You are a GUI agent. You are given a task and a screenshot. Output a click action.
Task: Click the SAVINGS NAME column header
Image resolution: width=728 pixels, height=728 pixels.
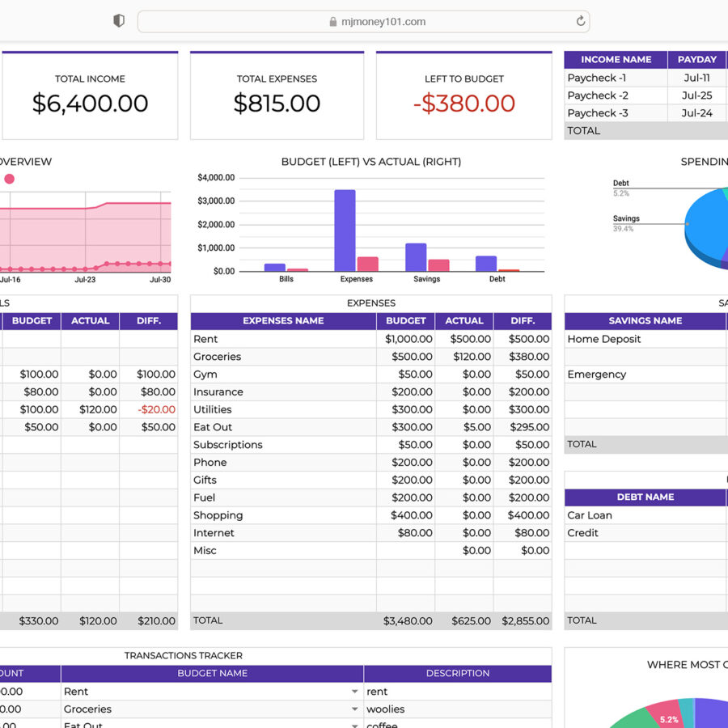coord(645,321)
